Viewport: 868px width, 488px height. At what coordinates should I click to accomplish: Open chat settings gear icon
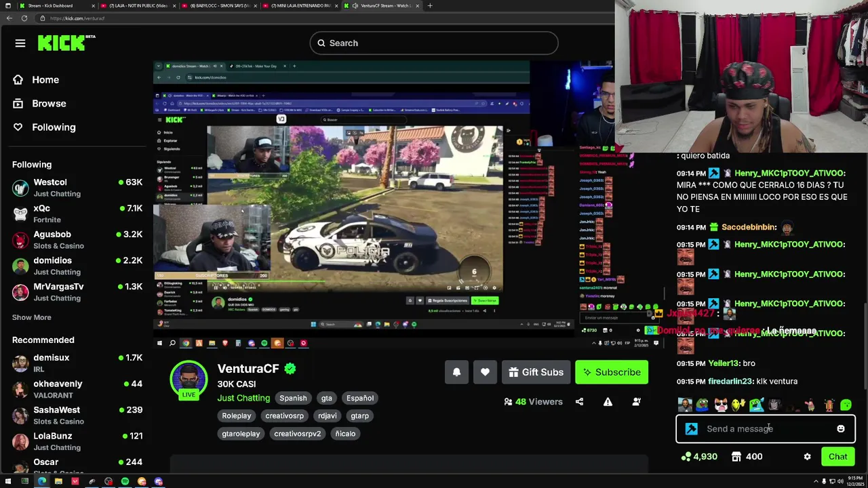tap(807, 457)
